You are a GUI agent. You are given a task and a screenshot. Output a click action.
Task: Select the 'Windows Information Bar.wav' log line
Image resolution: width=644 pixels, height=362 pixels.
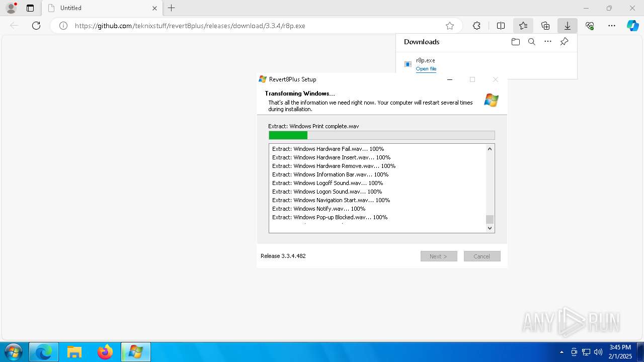tap(331, 174)
